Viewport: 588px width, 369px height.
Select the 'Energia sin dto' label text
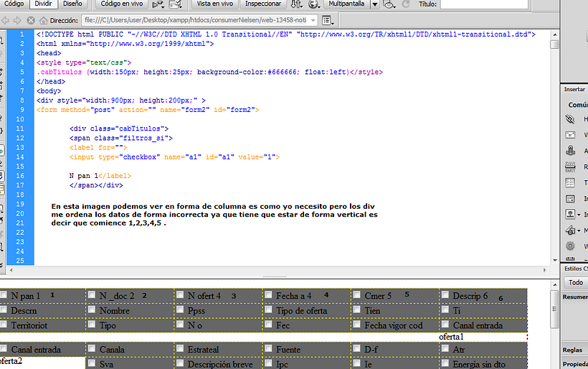click(478, 365)
